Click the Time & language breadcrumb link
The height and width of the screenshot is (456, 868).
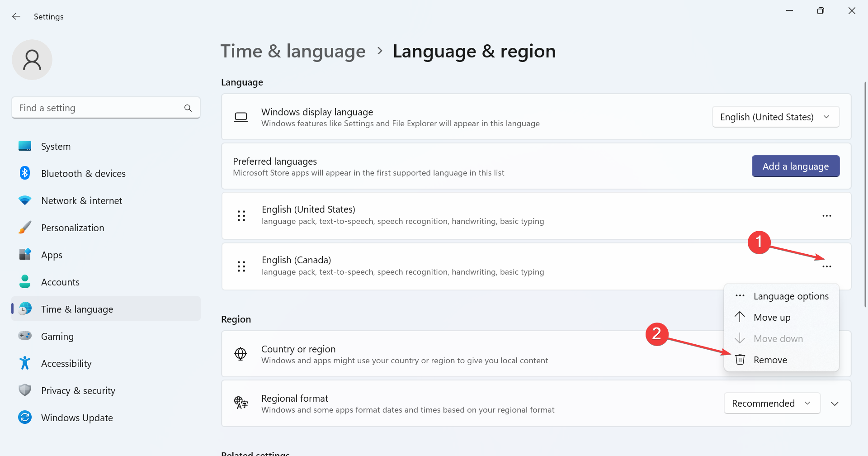tap(293, 51)
